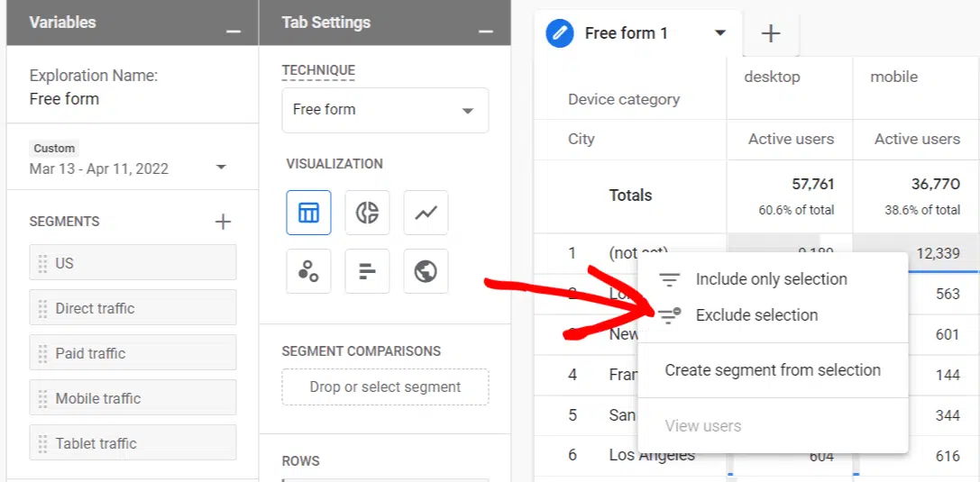Minimize the Tab Settings panel
Image resolution: width=980 pixels, height=482 pixels.
tap(486, 32)
